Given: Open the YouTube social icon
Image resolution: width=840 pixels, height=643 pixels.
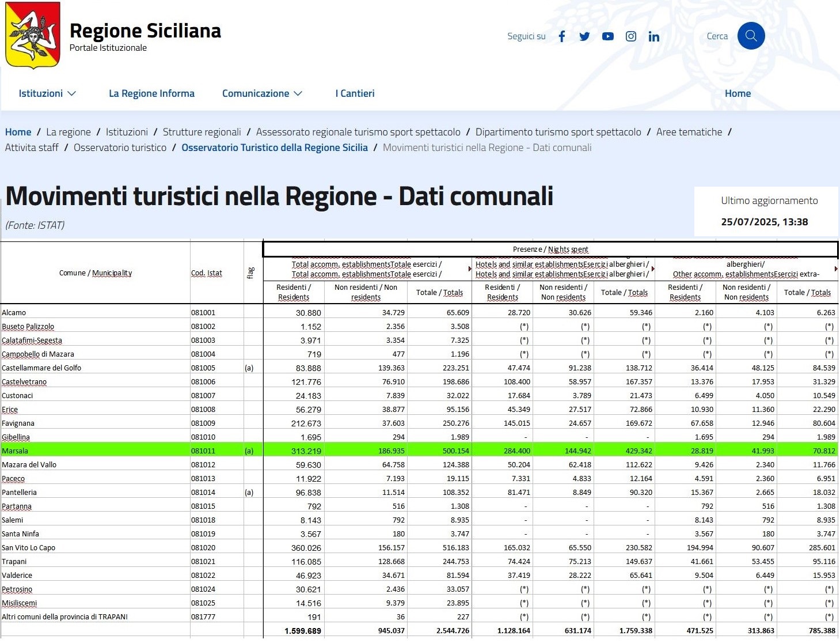Looking at the screenshot, I should tap(608, 36).
